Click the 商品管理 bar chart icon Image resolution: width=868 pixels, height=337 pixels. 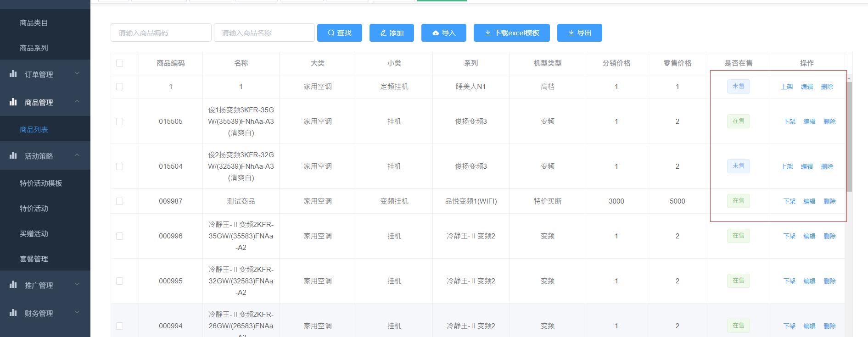[13, 102]
